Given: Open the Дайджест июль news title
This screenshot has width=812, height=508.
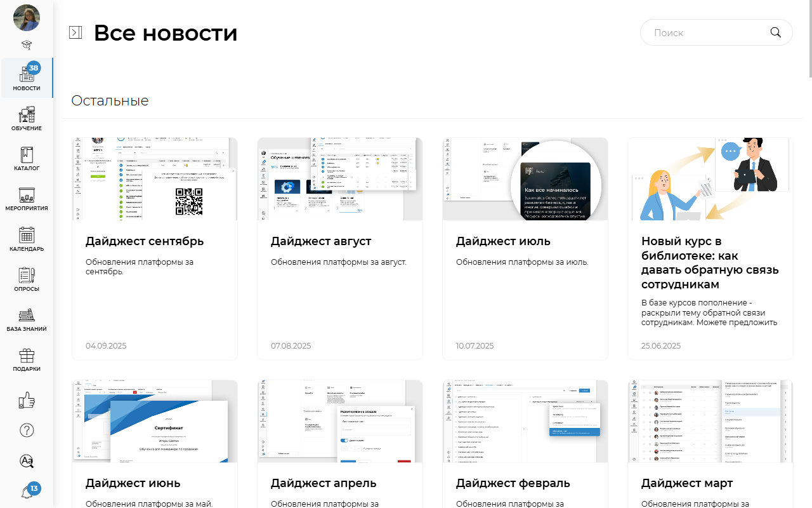Looking at the screenshot, I should (x=503, y=241).
